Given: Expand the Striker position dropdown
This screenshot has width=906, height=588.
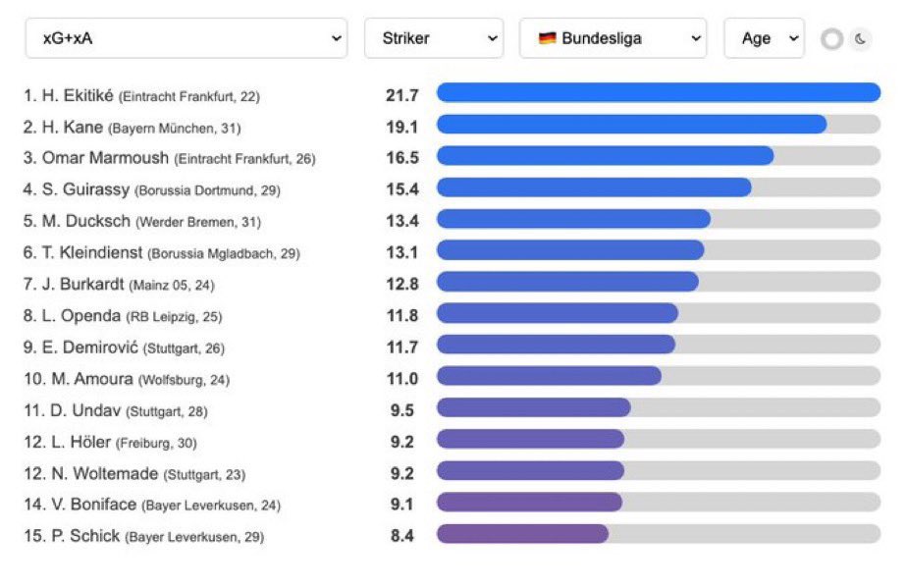Looking at the screenshot, I should (434, 38).
